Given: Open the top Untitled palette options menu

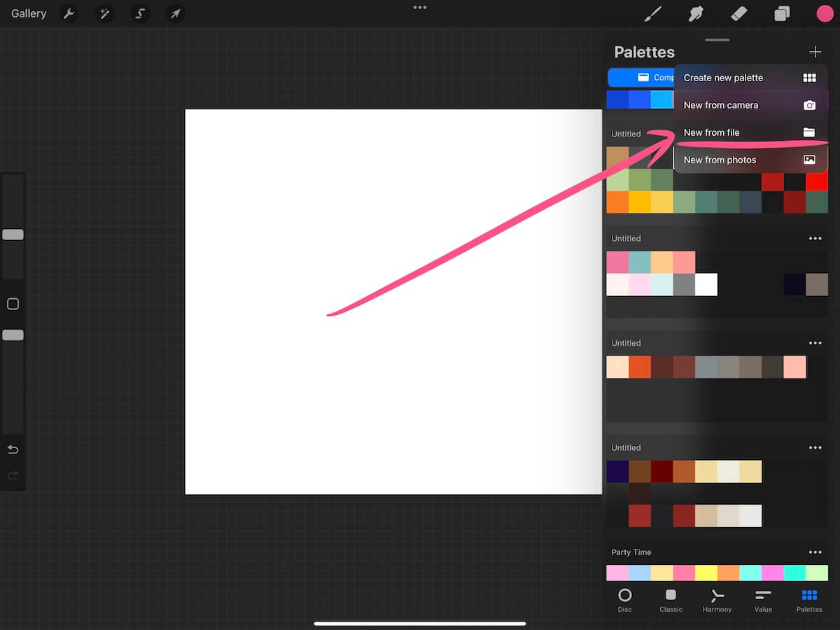Looking at the screenshot, I should pos(815,238).
